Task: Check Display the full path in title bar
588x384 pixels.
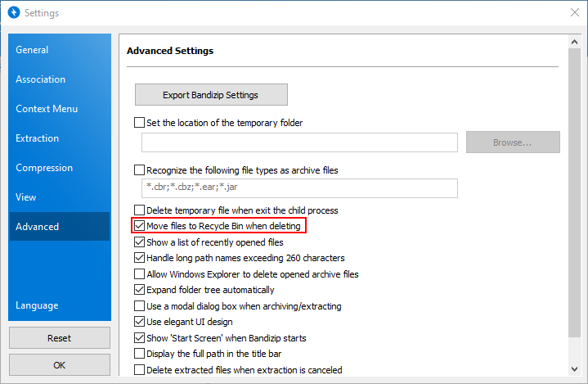Action: [x=139, y=354]
